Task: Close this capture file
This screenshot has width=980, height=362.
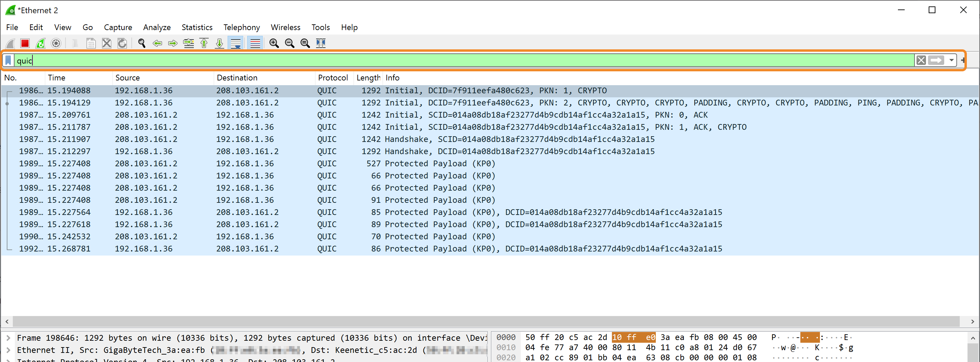Action: [x=106, y=43]
